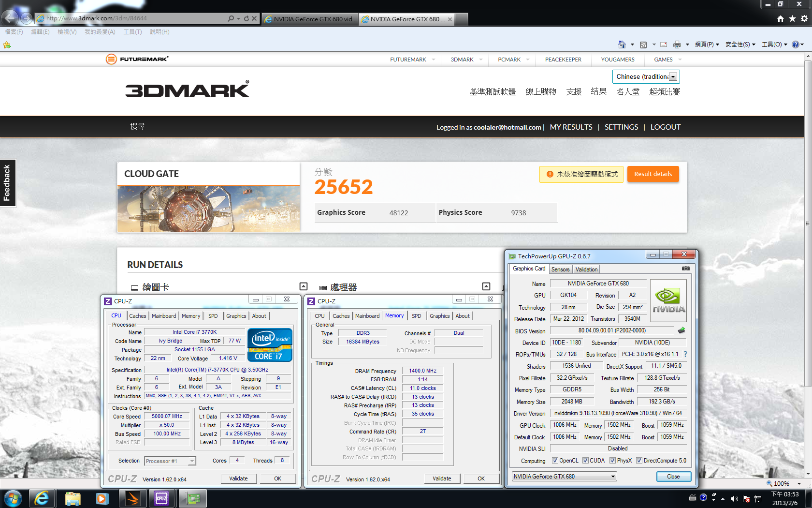Toggle the CUDA checkbox in GPU-Z
Screen dimensions: 812x508
[x=585, y=461]
